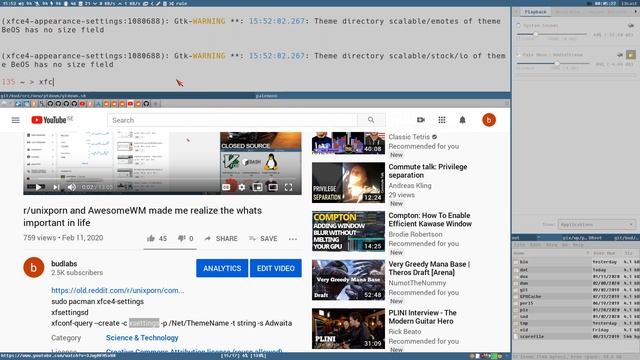Image resolution: width=640 pixels, height=360 pixels.
Task: Open the Classic Tetris recommended thumbnail
Action: coord(348,143)
